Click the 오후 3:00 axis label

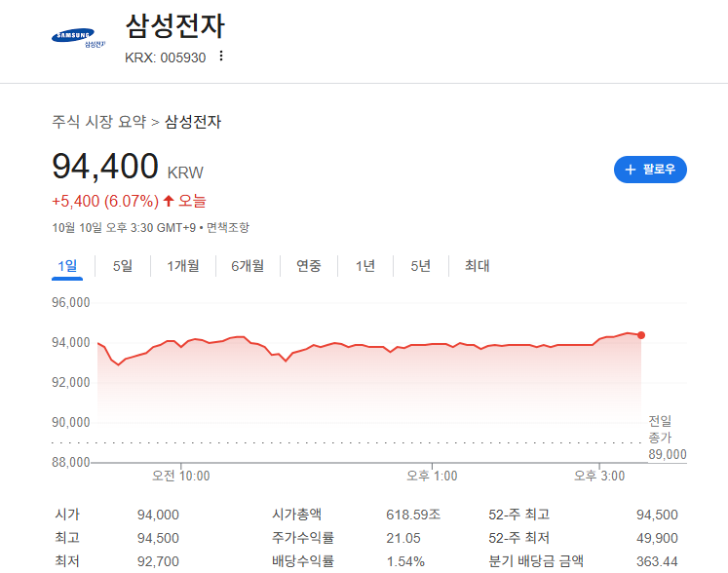599,476
